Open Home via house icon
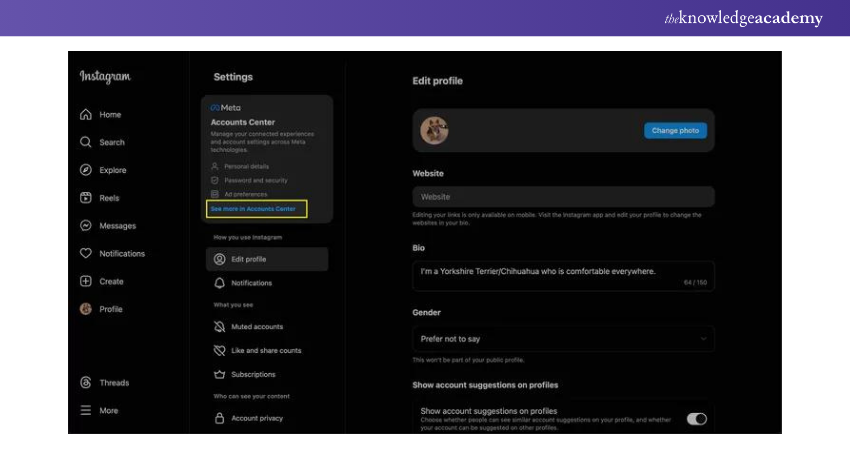This screenshot has width=850, height=450. pyautogui.click(x=86, y=114)
